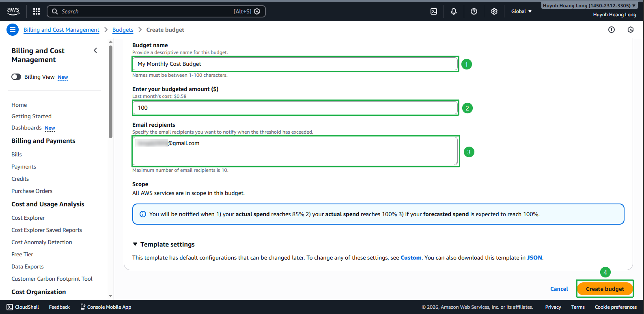Open the Global region dropdown
The height and width of the screenshot is (314, 644).
click(x=521, y=11)
